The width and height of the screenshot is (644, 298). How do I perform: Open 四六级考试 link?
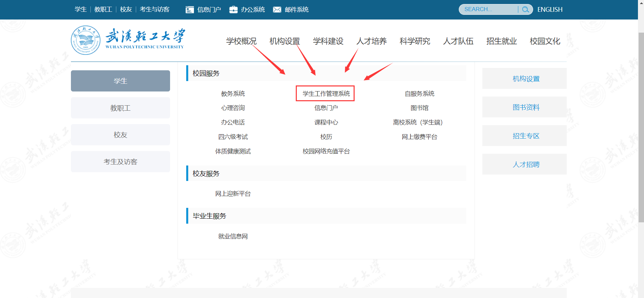pos(233,137)
